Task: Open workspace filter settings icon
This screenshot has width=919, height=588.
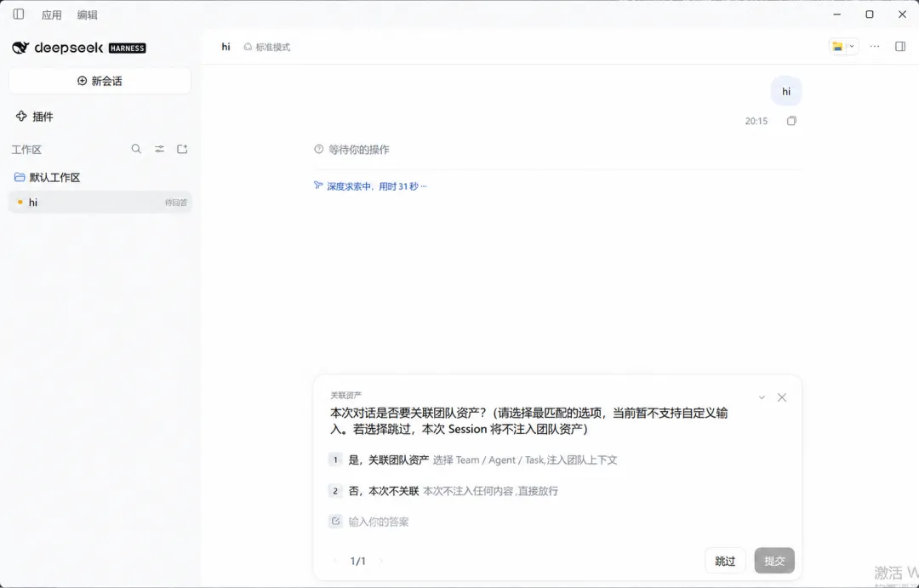Action: [159, 149]
